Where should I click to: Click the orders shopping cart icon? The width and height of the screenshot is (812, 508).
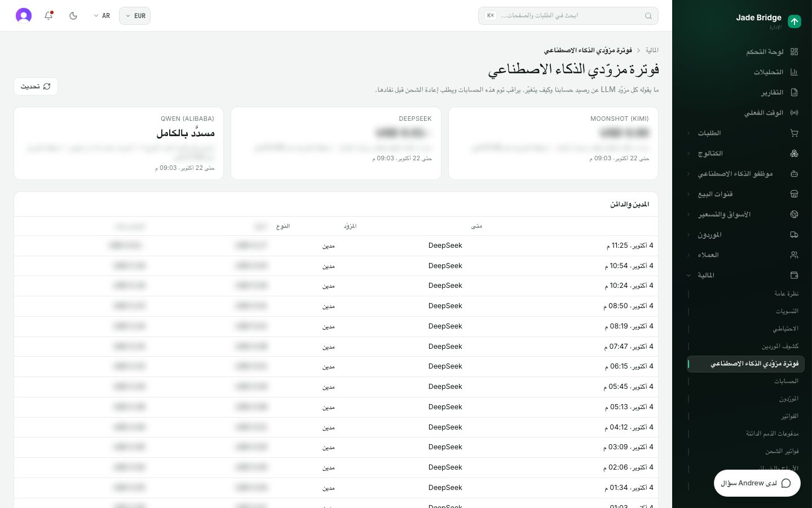(x=794, y=133)
